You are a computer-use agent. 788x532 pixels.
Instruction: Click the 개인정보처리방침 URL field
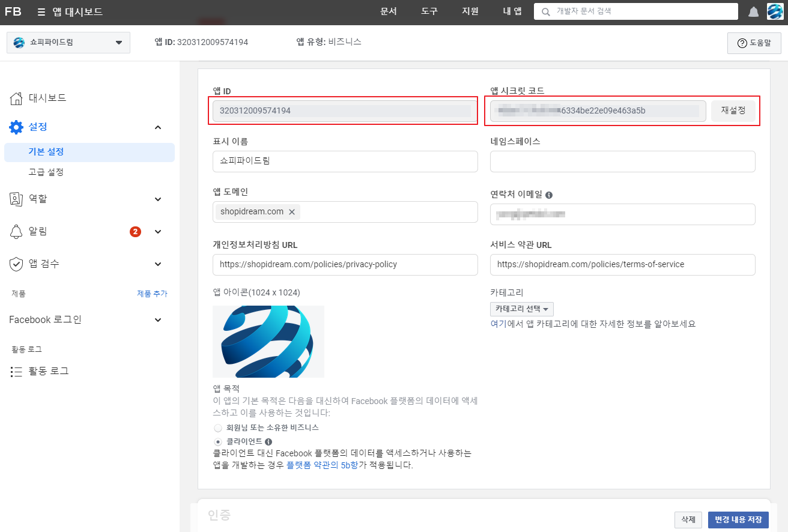(x=345, y=265)
